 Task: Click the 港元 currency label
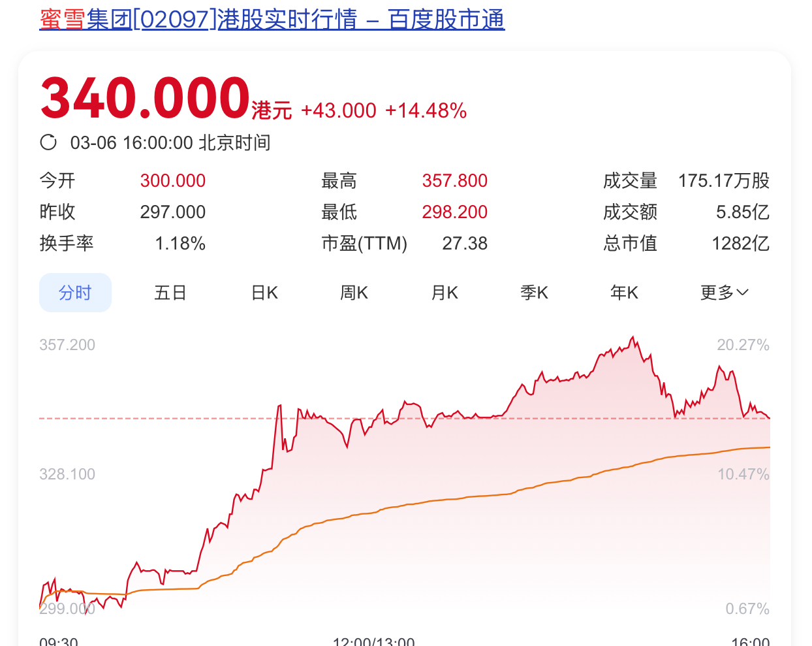(272, 110)
